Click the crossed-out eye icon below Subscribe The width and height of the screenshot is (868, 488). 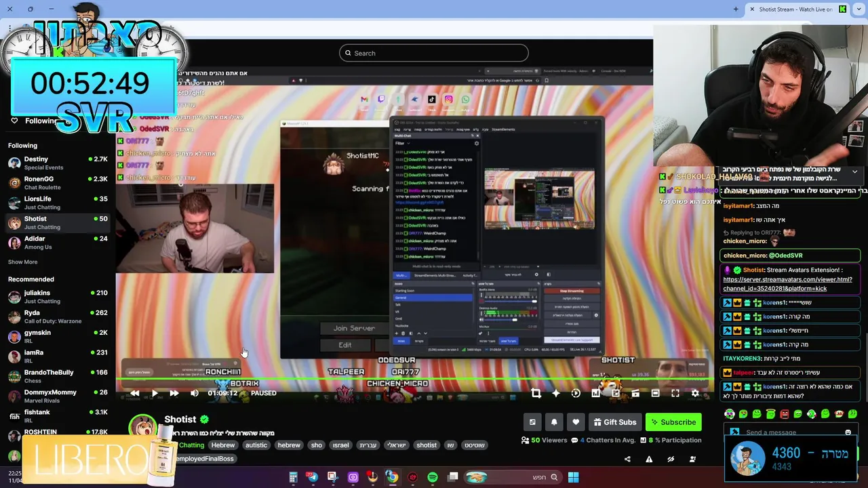[x=671, y=459]
